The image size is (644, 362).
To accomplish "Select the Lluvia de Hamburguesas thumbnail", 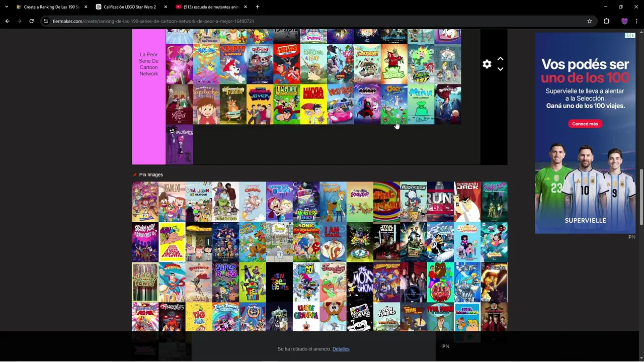I will click(x=313, y=105).
